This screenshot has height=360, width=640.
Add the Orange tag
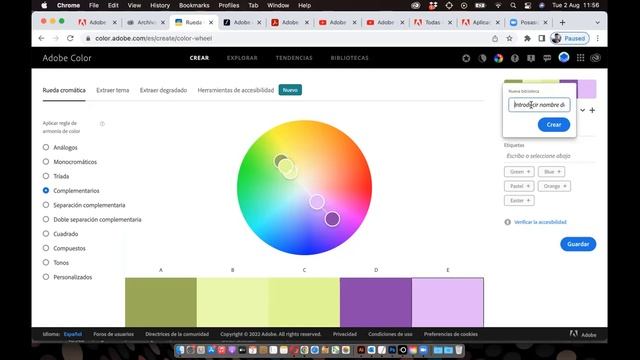[554, 186]
